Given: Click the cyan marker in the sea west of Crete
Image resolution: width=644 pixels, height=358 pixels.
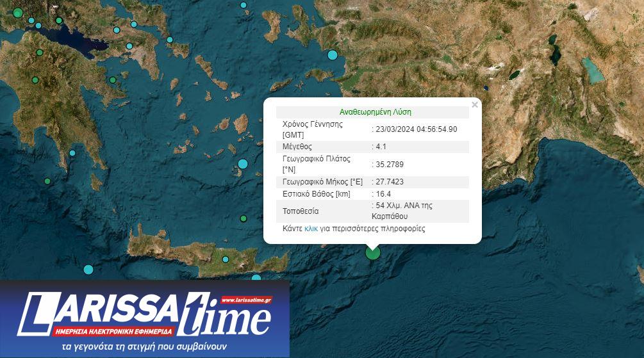Looking at the screenshot, I should pos(88,270).
